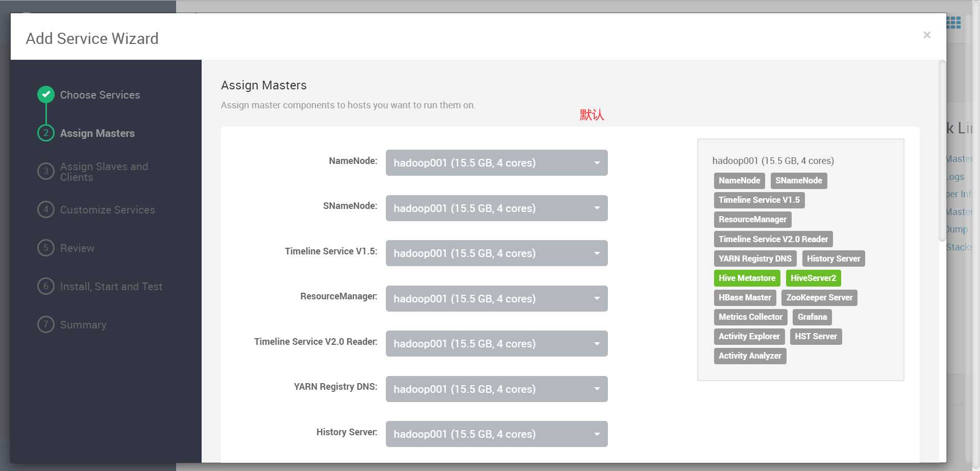
Task: Open the Review step
Action: 77,248
